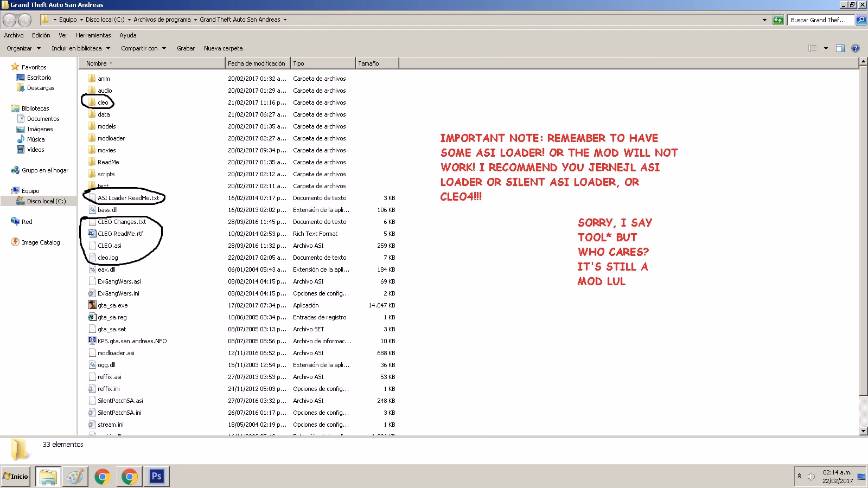Select the bass.dll file name
Screen dimensions: 868x488
click(107, 210)
